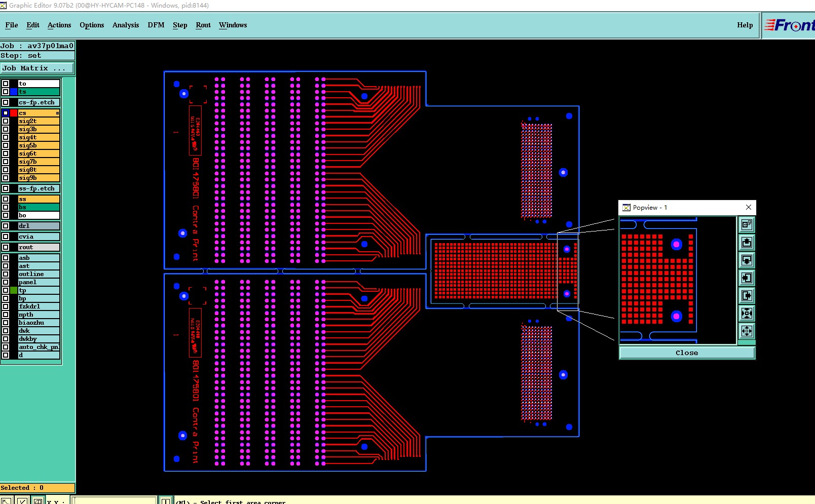The image size is (815, 504).
Task: Select the bp layer name
Action: point(39,298)
